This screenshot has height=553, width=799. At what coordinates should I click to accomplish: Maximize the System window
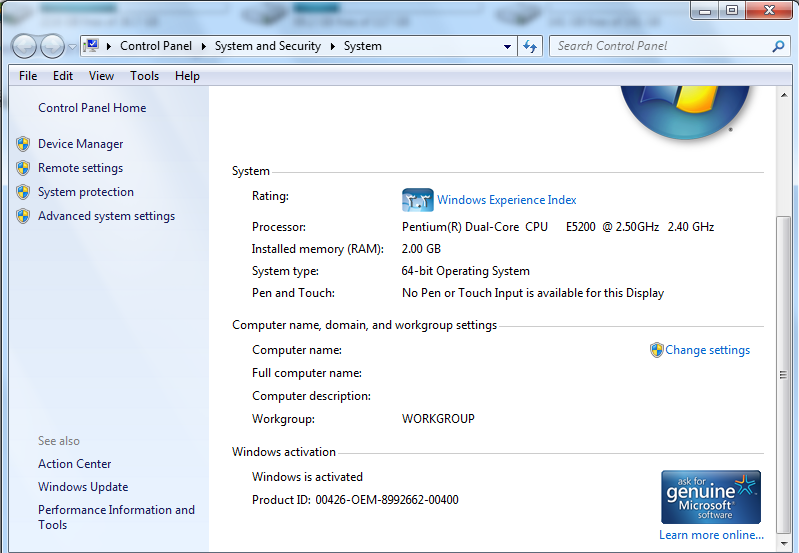point(732,10)
